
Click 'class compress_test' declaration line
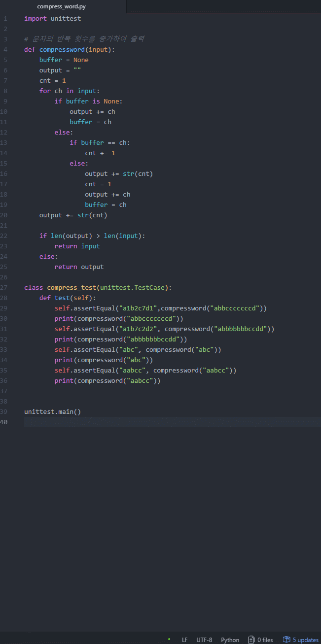point(98,288)
